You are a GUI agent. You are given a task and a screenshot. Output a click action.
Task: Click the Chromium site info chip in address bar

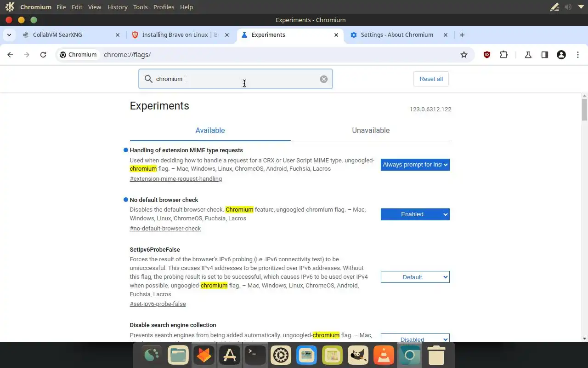(x=78, y=55)
